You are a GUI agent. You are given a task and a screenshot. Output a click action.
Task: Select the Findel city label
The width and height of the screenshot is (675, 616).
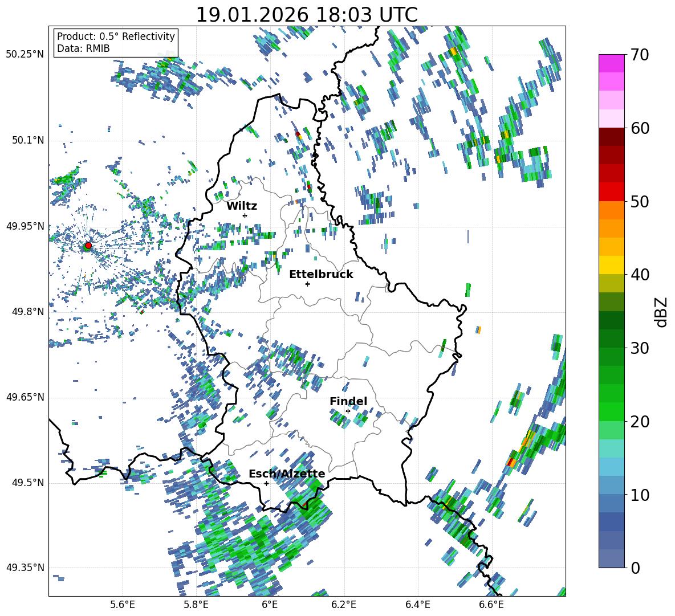[348, 401]
